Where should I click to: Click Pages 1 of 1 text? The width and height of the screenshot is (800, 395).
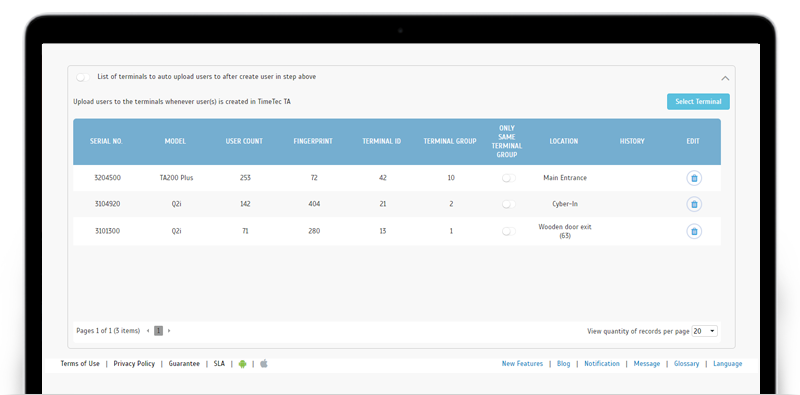[x=108, y=331]
